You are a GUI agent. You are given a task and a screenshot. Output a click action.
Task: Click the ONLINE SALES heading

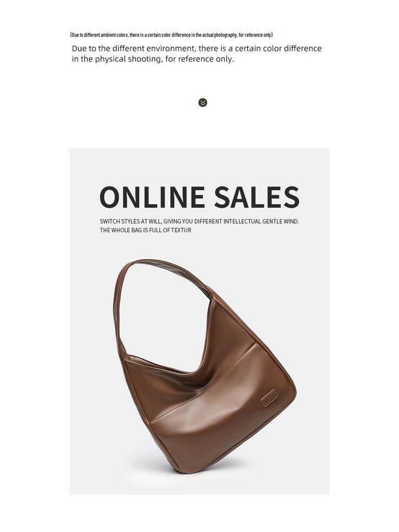(199, 197)
